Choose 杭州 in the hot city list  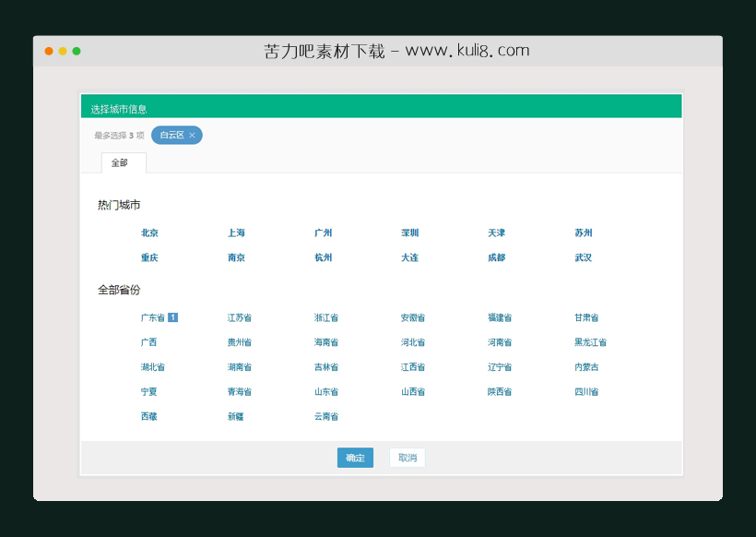322,257
